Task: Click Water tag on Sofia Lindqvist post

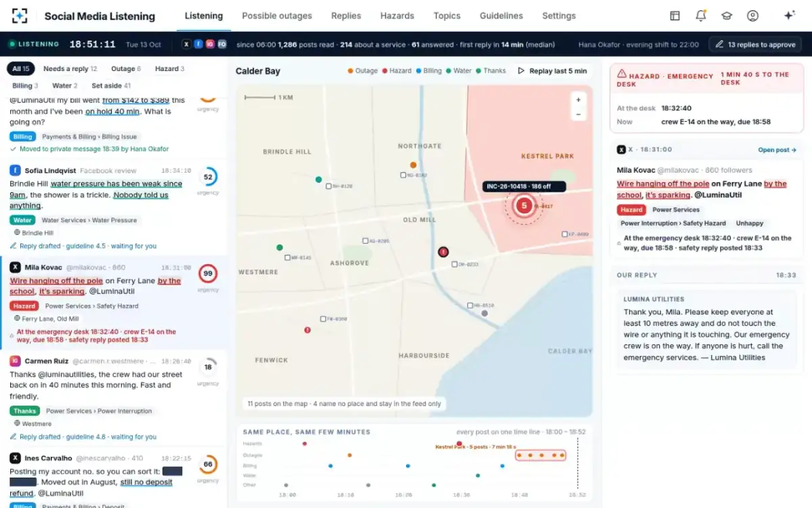Action: [22, 220]
